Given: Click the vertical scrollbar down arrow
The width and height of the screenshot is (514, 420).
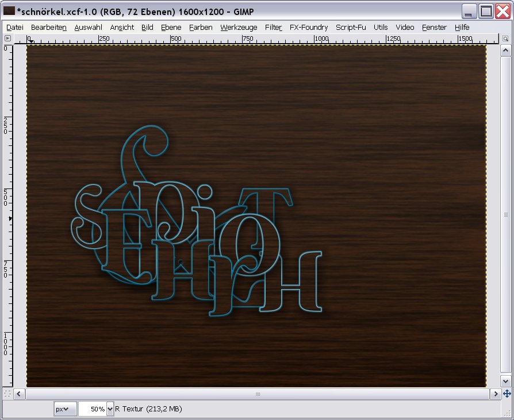Looking at the screenshot, I should 505,381.
